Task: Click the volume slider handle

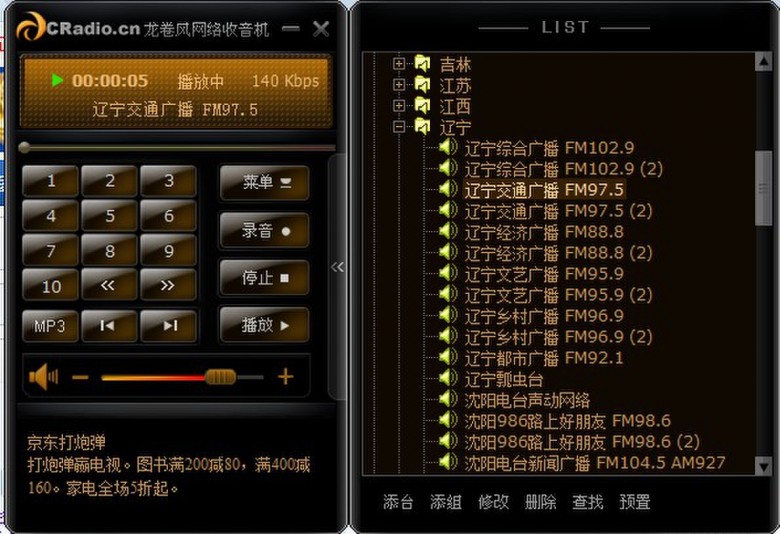Action: [x=220, y=377]
